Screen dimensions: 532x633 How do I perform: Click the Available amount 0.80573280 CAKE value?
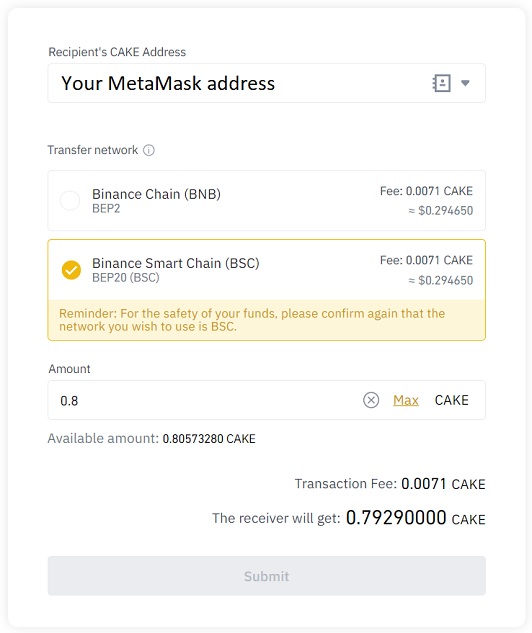209,438
